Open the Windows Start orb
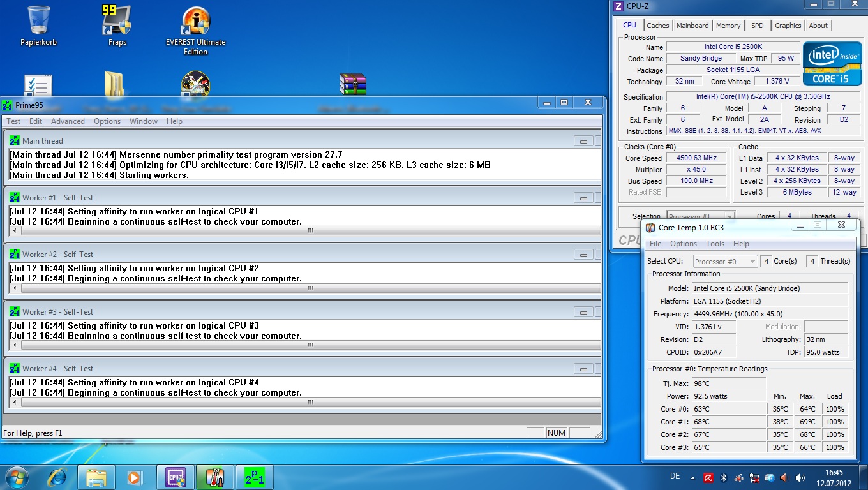The height and width of the screenshot is (490, 868). coord(17,477)
